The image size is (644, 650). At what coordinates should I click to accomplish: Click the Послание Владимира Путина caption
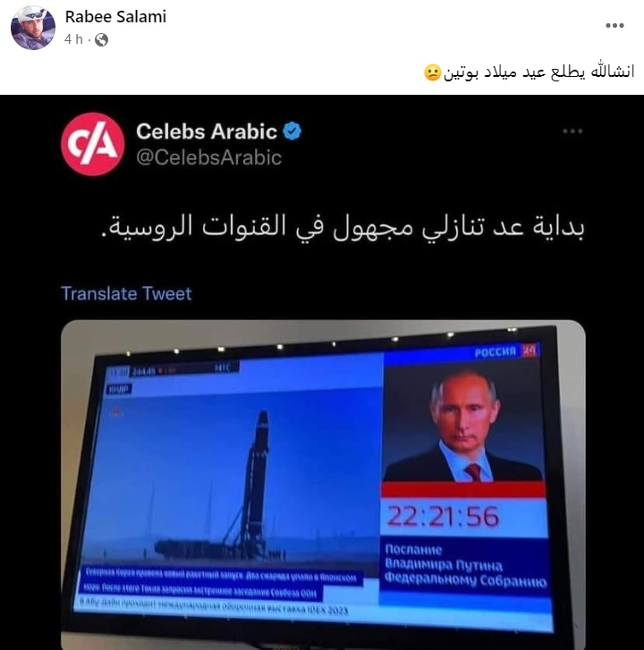tap(466, 565)
